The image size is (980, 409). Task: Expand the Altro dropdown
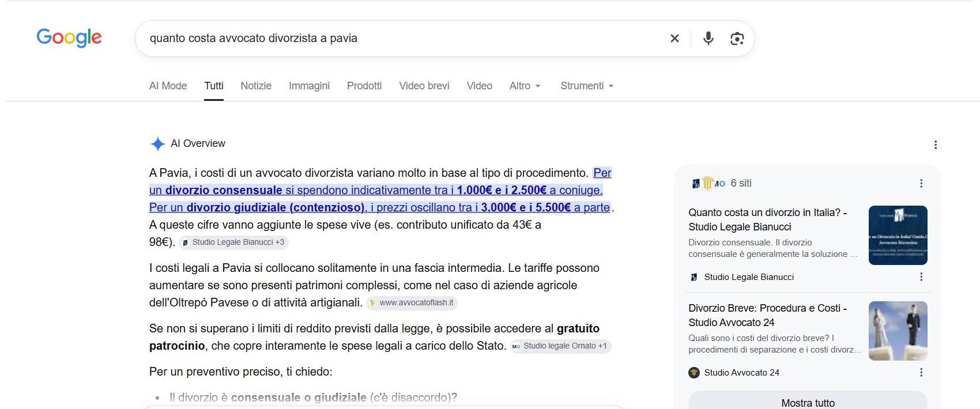pos(525,86)
